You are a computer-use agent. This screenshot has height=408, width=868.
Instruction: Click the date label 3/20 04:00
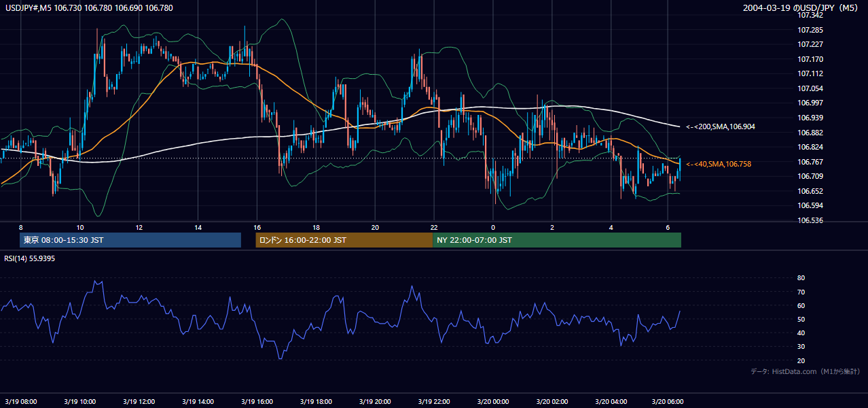(x=611, y=402)
